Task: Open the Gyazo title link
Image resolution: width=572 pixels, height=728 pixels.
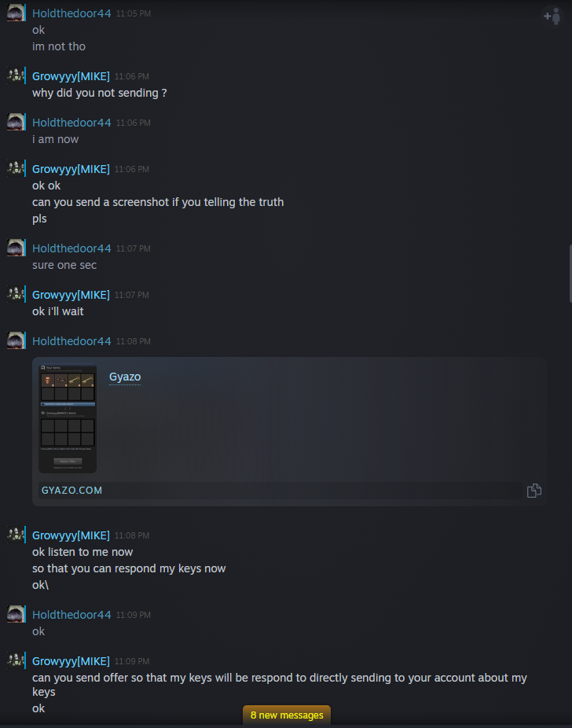Action: [x=125, y=377]
